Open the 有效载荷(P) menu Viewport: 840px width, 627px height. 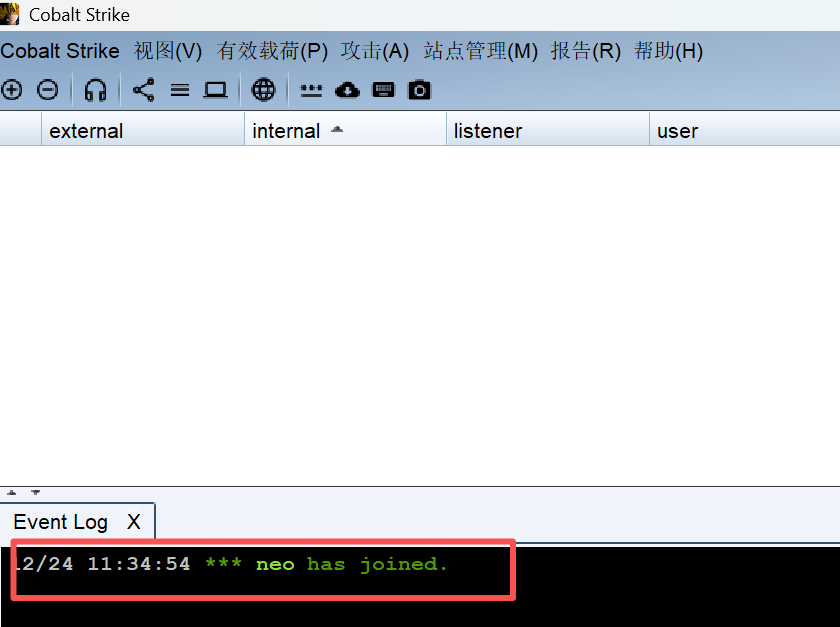pos(272,51)
